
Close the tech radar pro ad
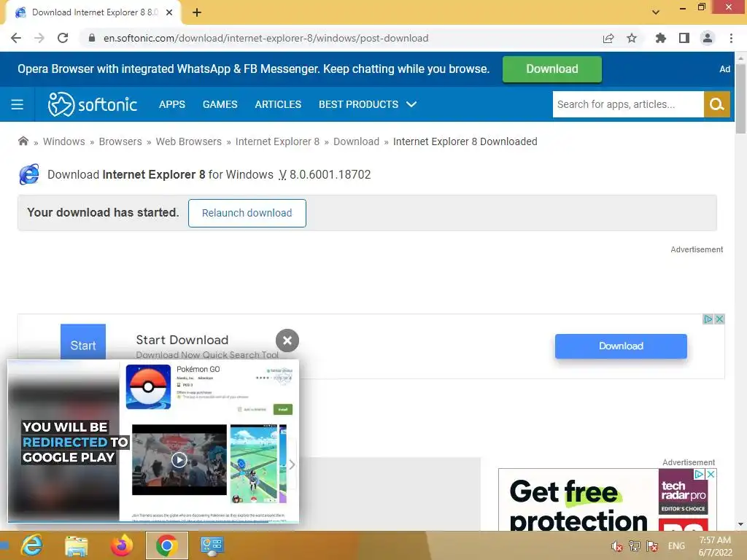coord(711,474)
